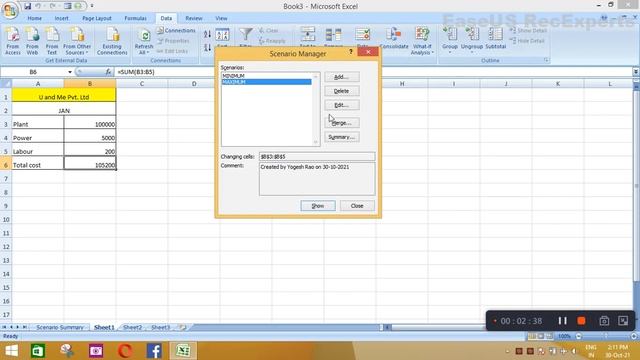This screenshot has height=360, width=640.
Task: Click the Close button in Scenario Manager
Action: (357, 206)
